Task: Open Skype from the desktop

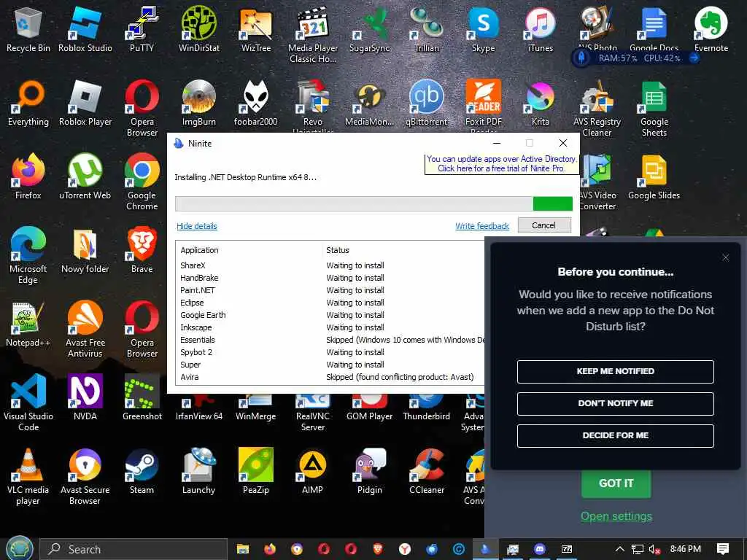Action: point(484,29)
